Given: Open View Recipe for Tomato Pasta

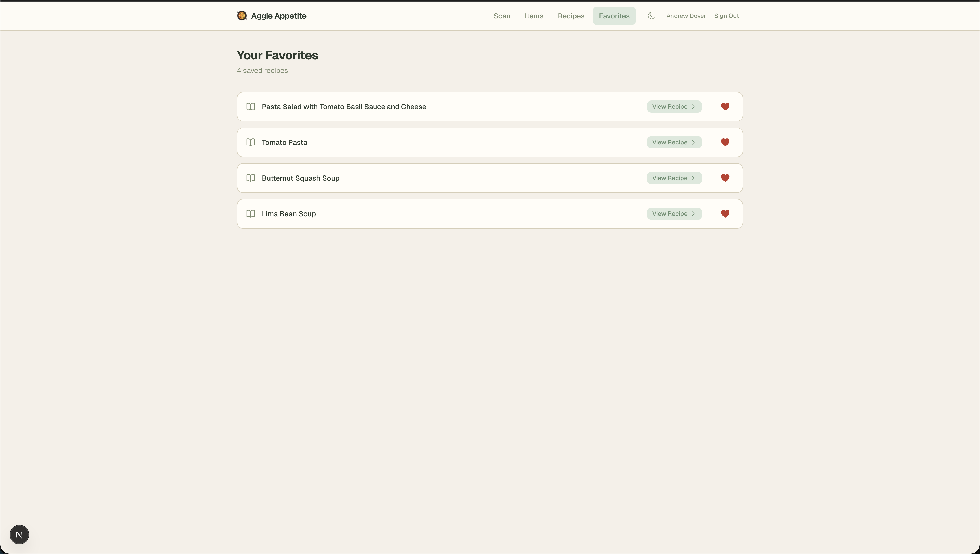Looking at the screenshot, I should click(x=674, y=142).
